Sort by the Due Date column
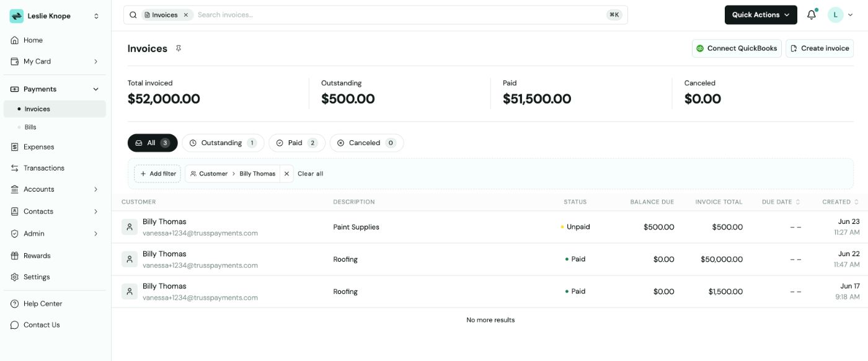868x361 pixels. pos(781,202)
